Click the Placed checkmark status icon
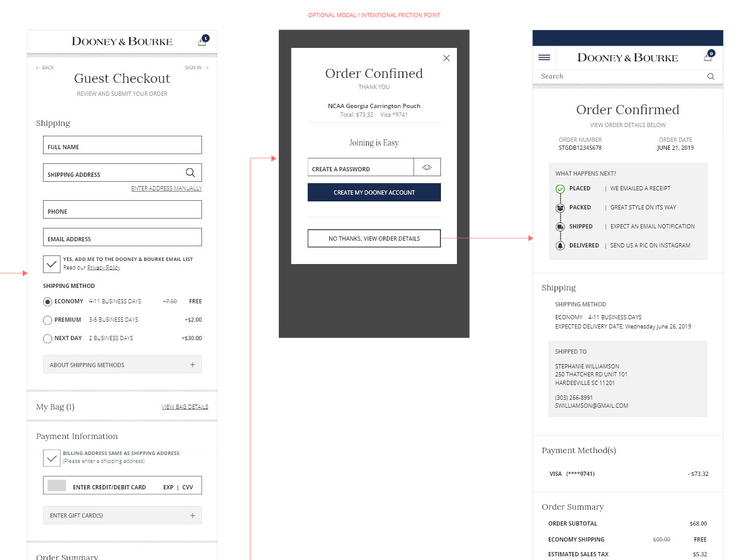The width and height of the screenshot is (748, 560). (x=560, y=189)
